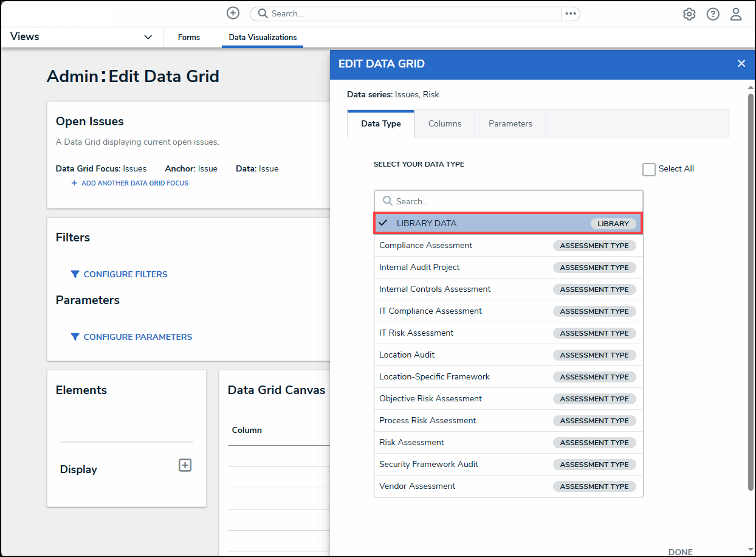756x557 pixels.
Task: Expand the Views dropdown
Action: [x=148, y=37]
